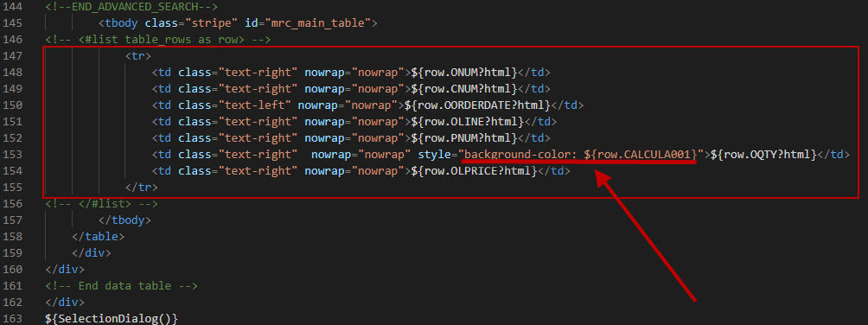Click ${row.CNUM?html} expression
The width and height of the screenshot is (868, 325).
click(464, 88)
